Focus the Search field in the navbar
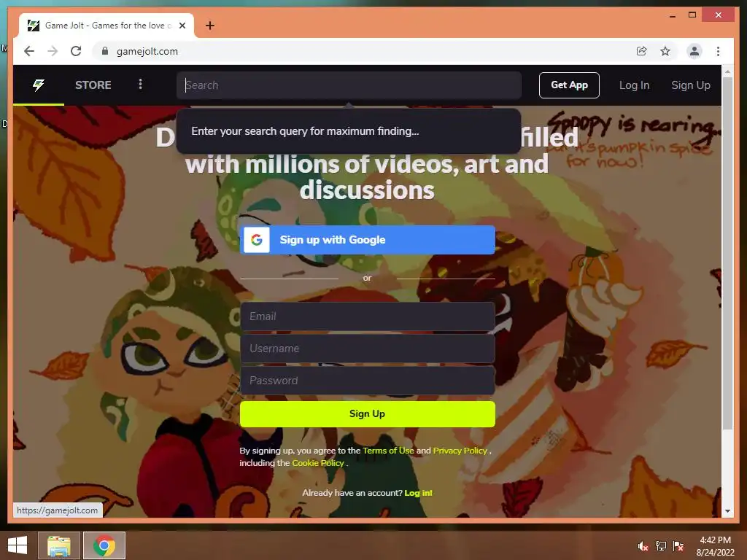This screenshot has width=747, height=560. coord(349,85)
